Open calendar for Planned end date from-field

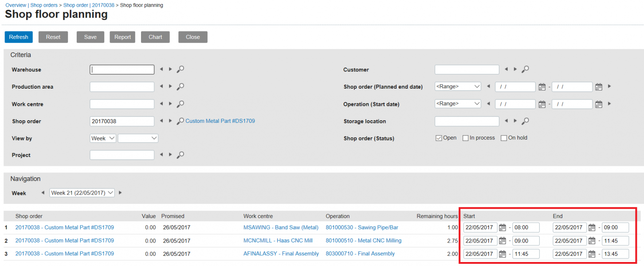click(542, 87)
